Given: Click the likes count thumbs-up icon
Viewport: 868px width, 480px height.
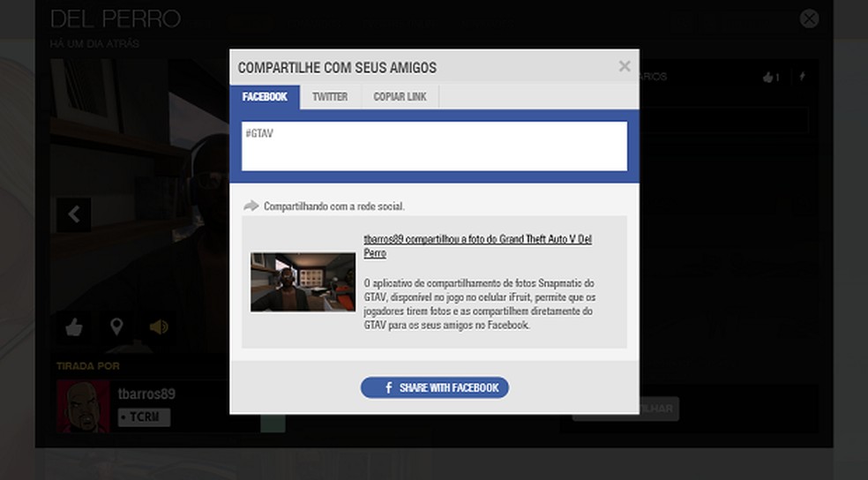Looking at the screenshot, I should (767, 78).
